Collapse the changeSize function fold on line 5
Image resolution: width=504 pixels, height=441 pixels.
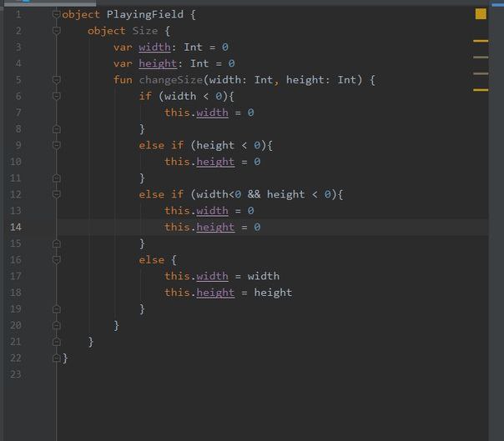coord(56,80)
